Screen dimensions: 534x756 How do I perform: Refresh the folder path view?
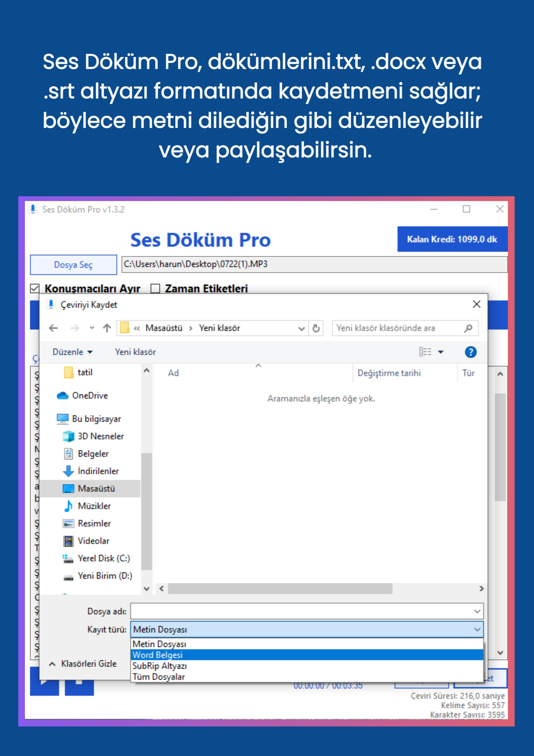[316, 328]
